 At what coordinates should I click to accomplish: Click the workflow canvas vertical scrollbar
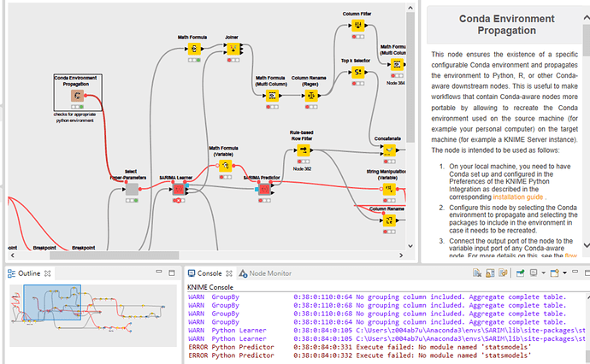(x=410, y=77)
